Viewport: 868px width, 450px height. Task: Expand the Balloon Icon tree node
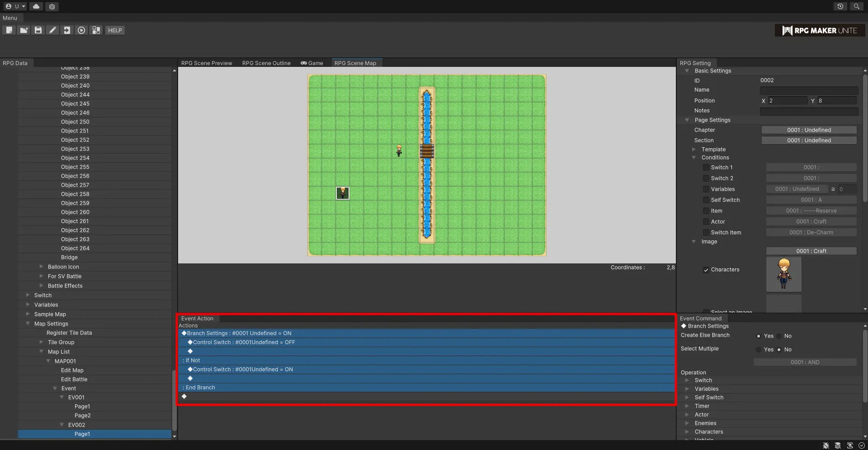(41, 267)
